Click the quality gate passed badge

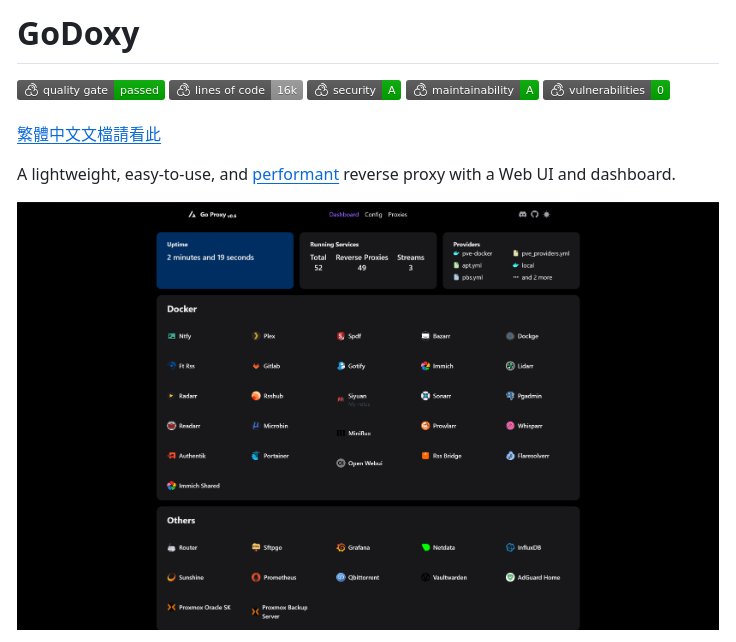click(x=90, y=90)
